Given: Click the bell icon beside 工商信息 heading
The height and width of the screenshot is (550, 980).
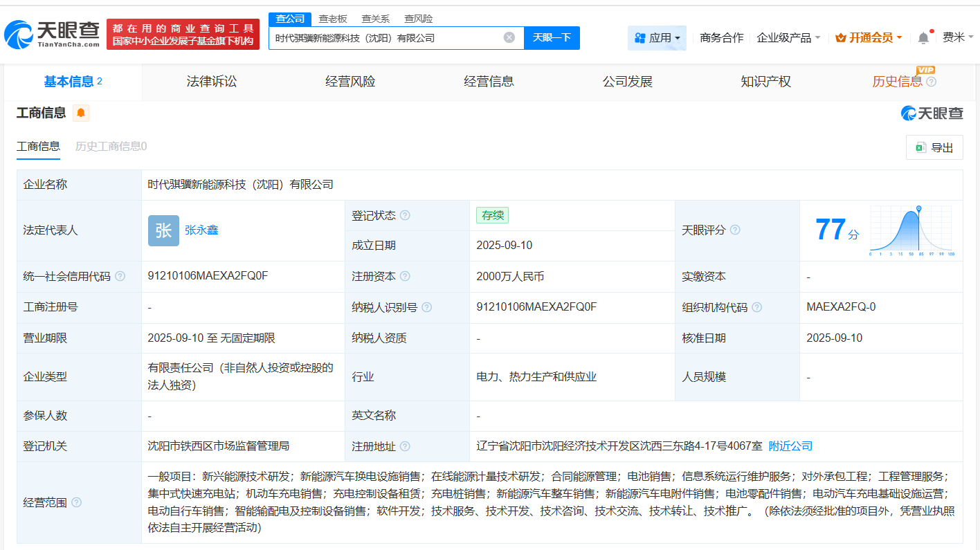Looking at the screenshot, I should tap(81, 112).
